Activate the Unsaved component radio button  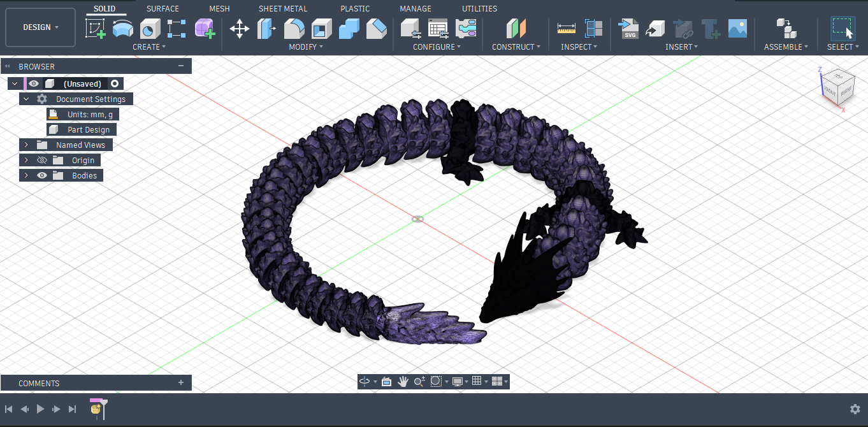(x=115, y=83)
